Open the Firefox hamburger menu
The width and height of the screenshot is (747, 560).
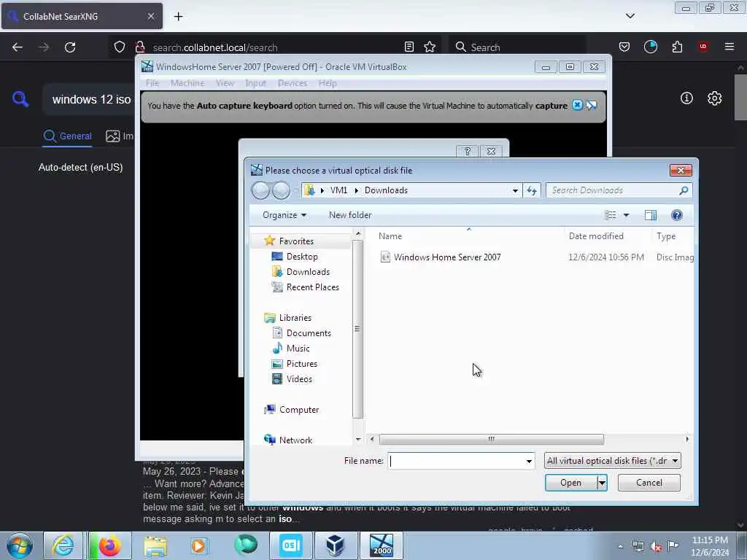[729, 47]
